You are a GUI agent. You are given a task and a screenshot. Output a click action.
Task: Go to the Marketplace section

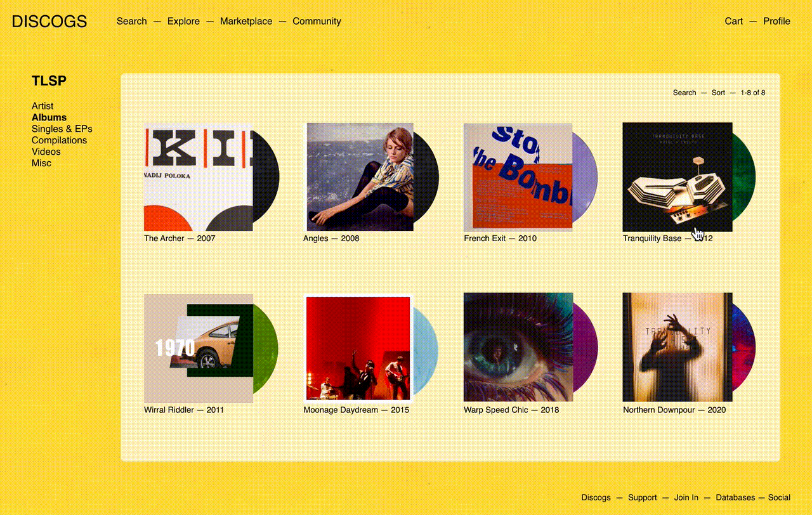tap(246, 21)
